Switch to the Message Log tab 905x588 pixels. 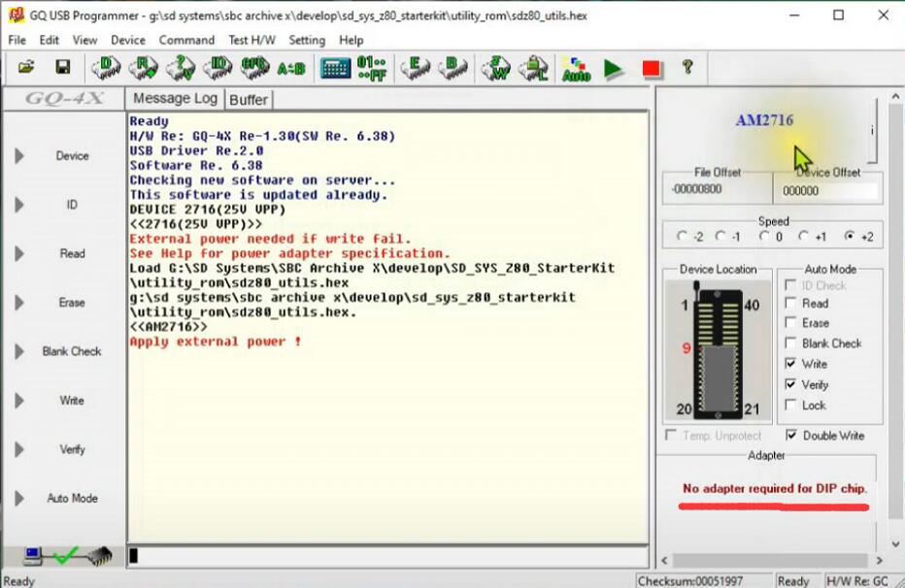(x=175, y=99)
